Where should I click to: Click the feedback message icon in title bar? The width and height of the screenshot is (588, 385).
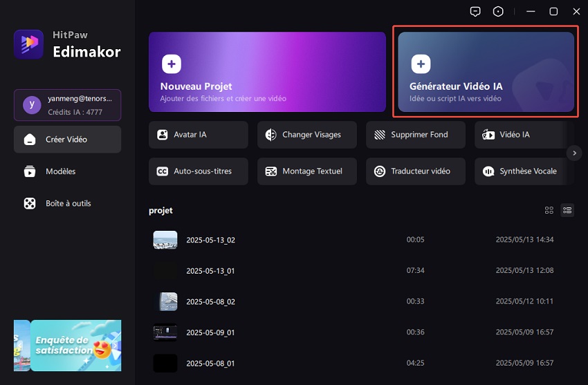pyautogui.click(x=475, y=12)
